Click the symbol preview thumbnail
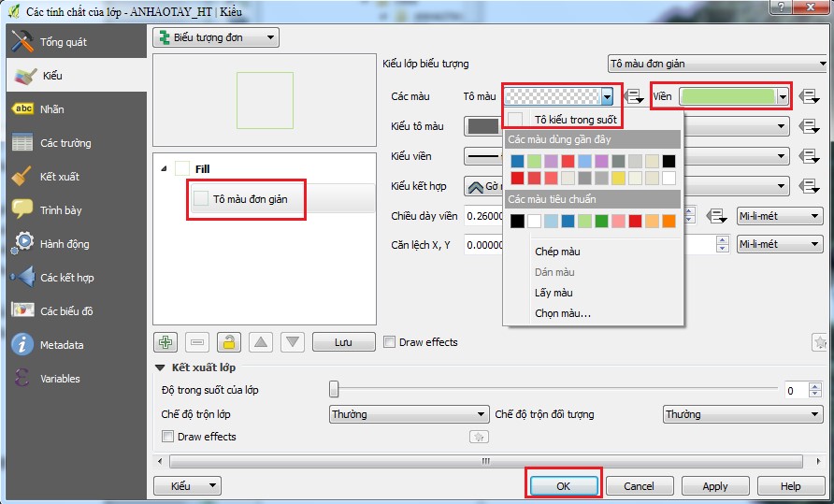The width and height of the screenshot is (834, 504). [x=265, y=100]
